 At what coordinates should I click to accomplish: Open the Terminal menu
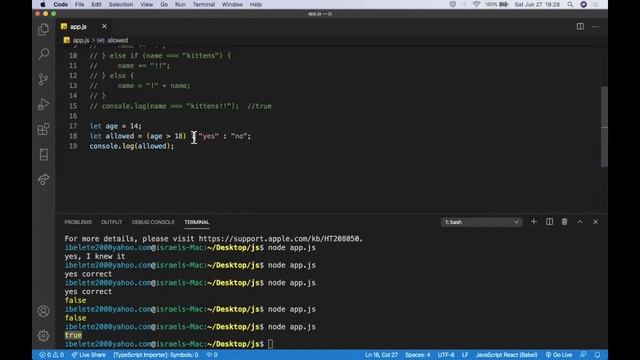tap(204, 4)
